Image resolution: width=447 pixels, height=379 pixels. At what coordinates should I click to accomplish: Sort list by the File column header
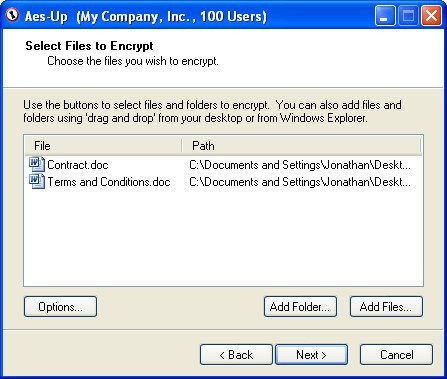click(103, 146)
